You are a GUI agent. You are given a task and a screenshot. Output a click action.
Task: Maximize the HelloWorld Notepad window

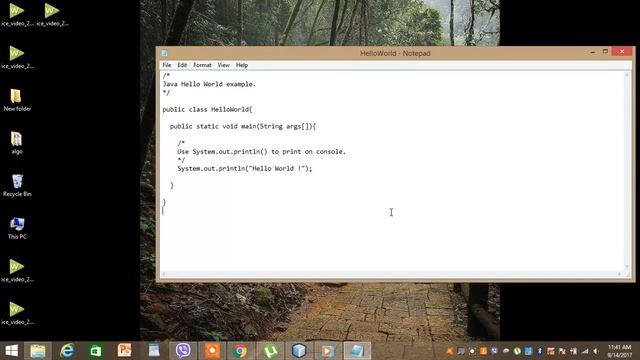point(605,51)
